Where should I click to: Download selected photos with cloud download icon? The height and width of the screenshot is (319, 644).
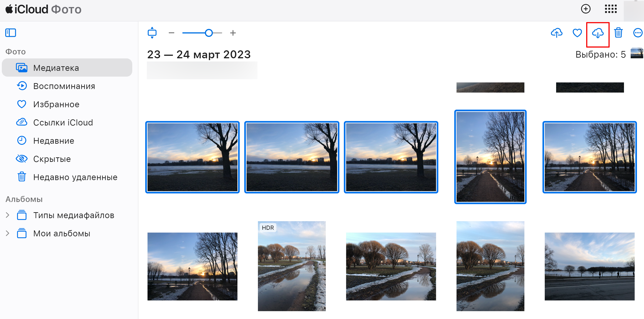click(598, 33)
